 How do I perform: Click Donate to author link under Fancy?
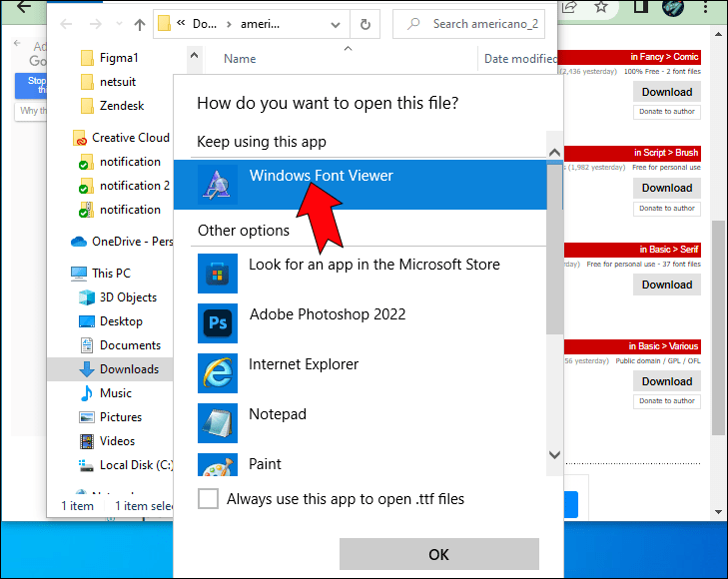[x=667, y=112]
